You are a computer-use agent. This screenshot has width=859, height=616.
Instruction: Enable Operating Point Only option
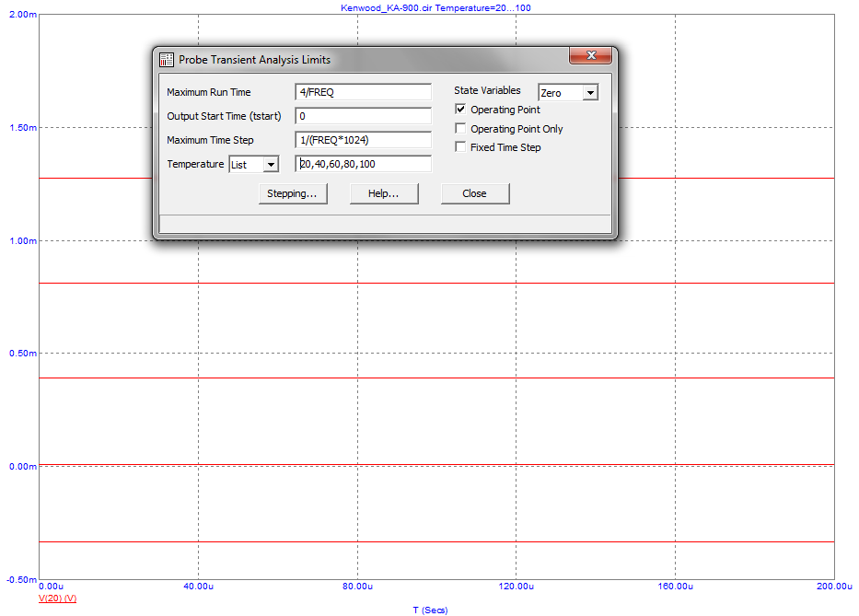(460, 129)
